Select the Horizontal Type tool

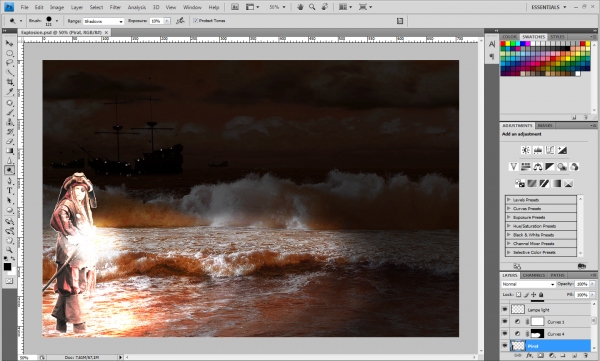[x=10, y=191]
